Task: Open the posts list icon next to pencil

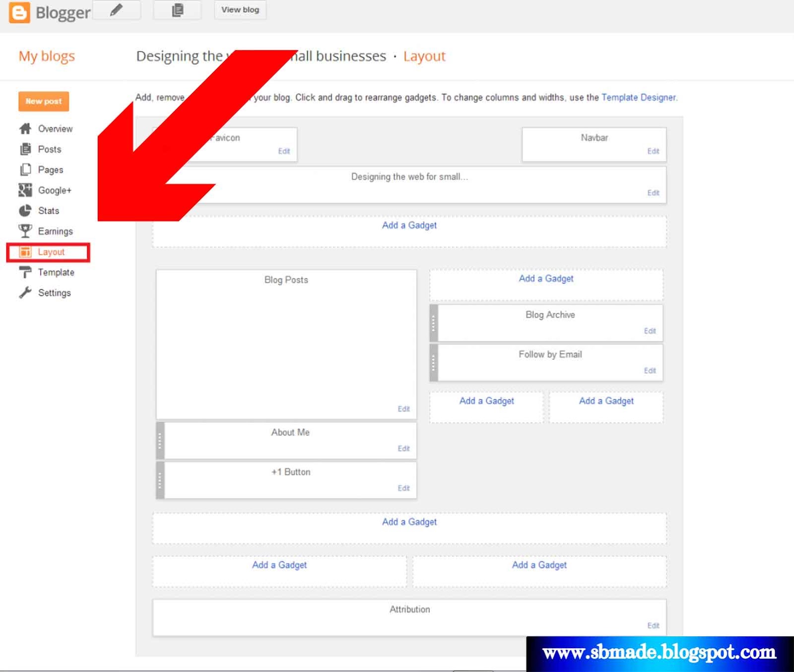Action: 177,9
